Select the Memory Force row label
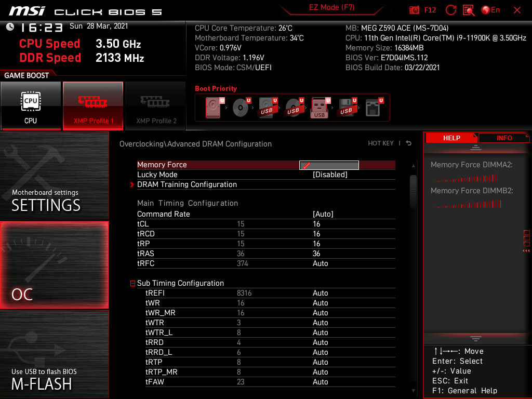The height and width of the screenshot is (399, 532). point(162,165)
